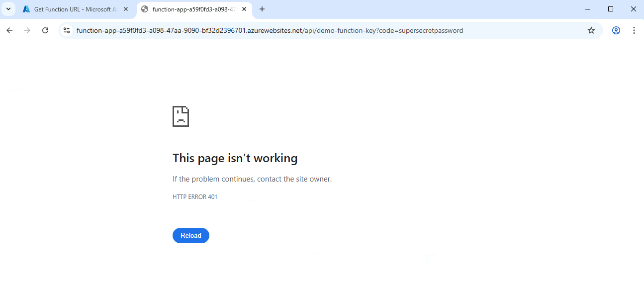644x288 pixels.
Task: Open the Chrome three-dot menu
Action: [x=634, y=30]
